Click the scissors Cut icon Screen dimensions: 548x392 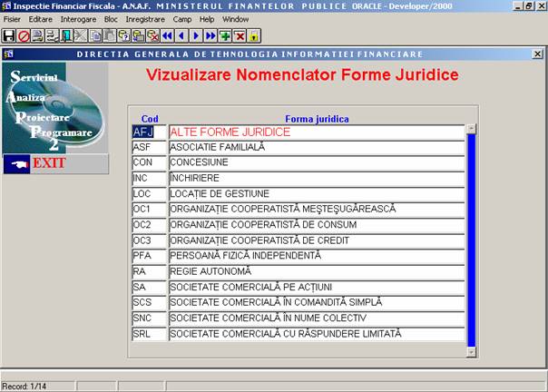pyautogui.click(x=81, y=36)
